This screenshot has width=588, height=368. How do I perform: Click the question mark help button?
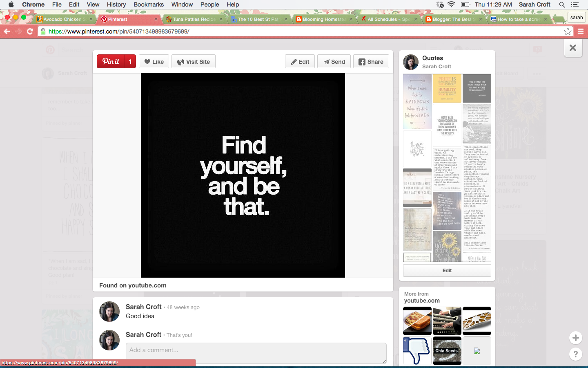coord(576,354)
